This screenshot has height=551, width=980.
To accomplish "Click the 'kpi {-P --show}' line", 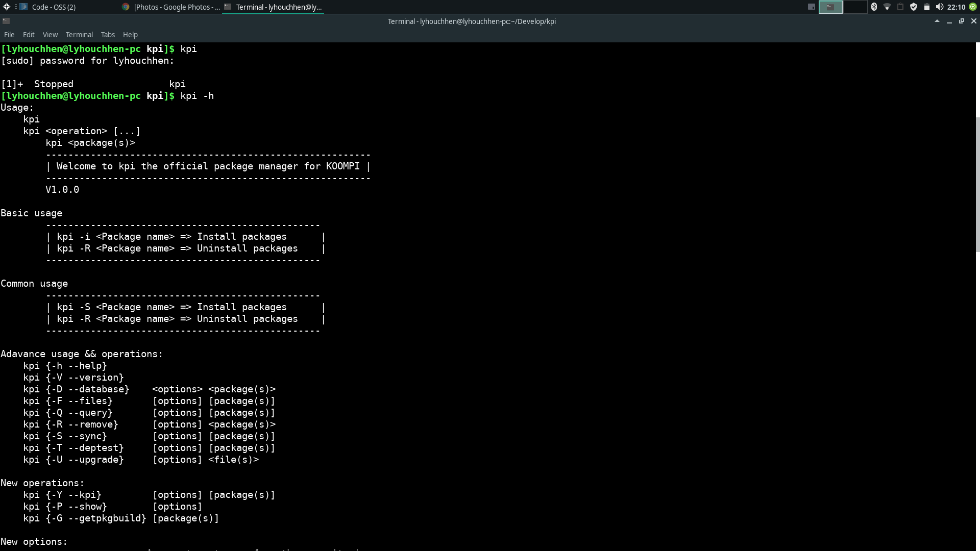I will [x=112, y=507].
